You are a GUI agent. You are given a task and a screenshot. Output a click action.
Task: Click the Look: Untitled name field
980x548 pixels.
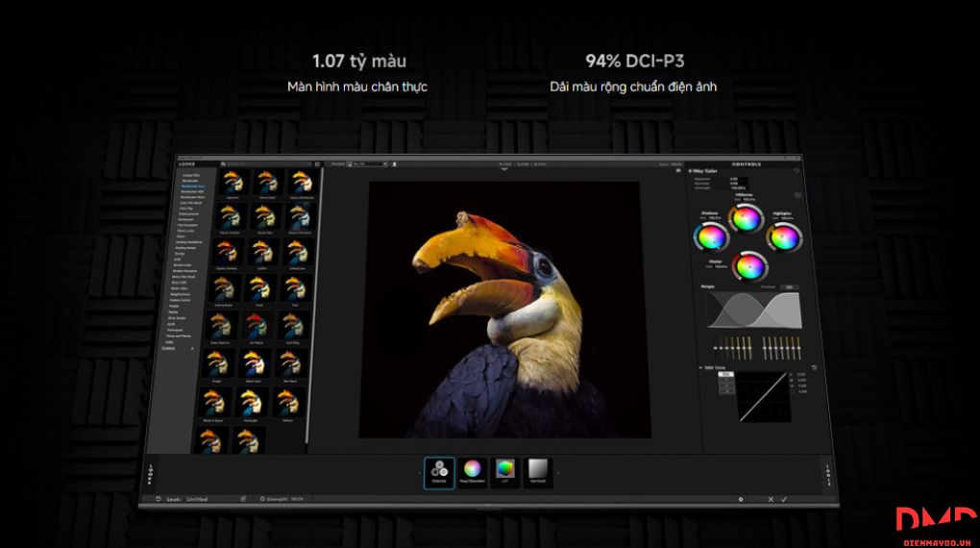coord(197,499)
